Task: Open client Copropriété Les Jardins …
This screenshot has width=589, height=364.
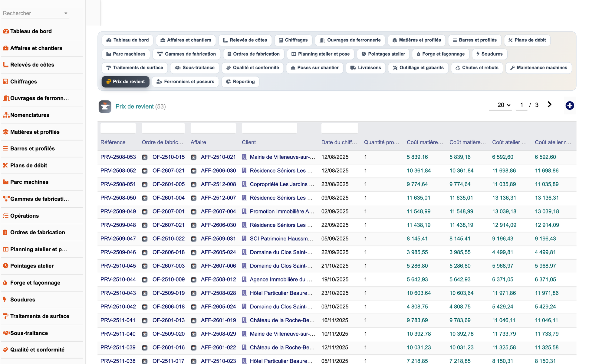Action: point(282,184)
